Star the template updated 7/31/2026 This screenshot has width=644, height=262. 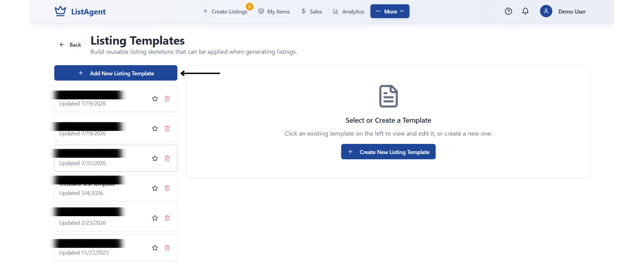pyautogui.click(x=155, y=158)
